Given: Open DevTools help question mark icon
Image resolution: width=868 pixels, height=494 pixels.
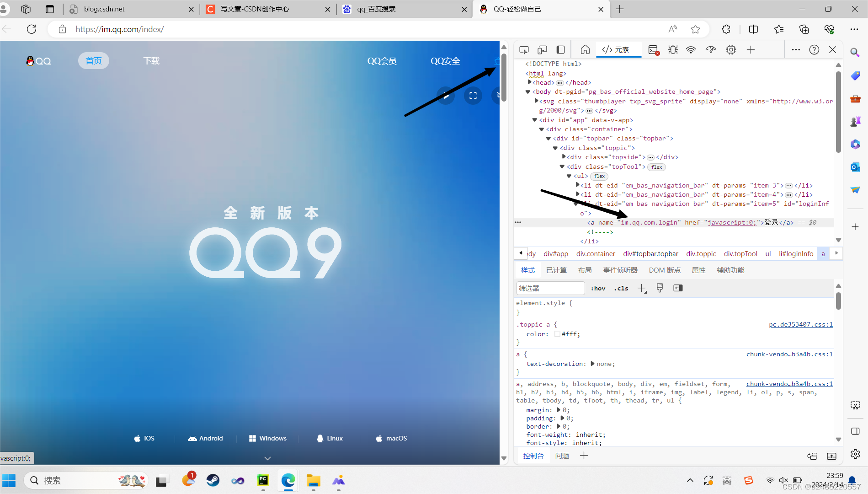Looking at the screenshot, I should (x=814, y=50).
